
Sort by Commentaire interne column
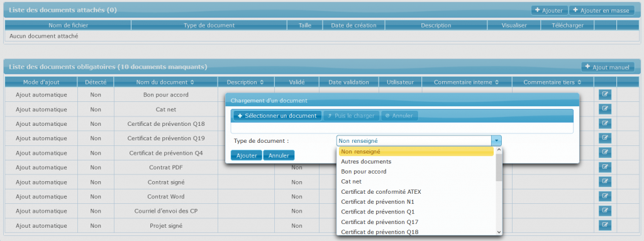point(467,82)
